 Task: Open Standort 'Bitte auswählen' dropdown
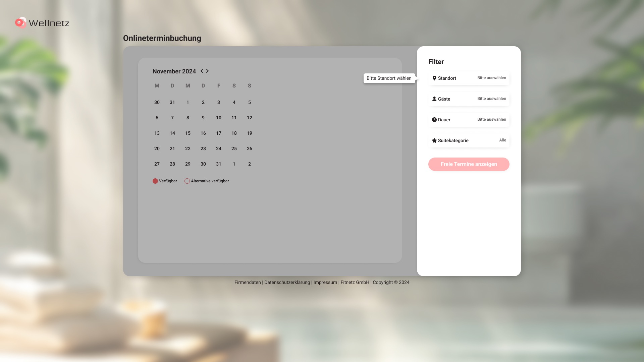(x=491, y=78)
